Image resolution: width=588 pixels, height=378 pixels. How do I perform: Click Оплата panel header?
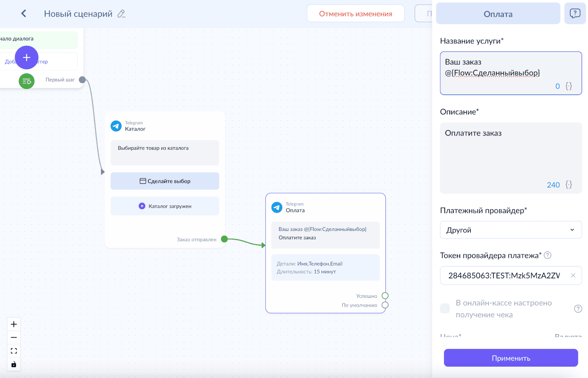pyautogui.click(x=498, y=14)
